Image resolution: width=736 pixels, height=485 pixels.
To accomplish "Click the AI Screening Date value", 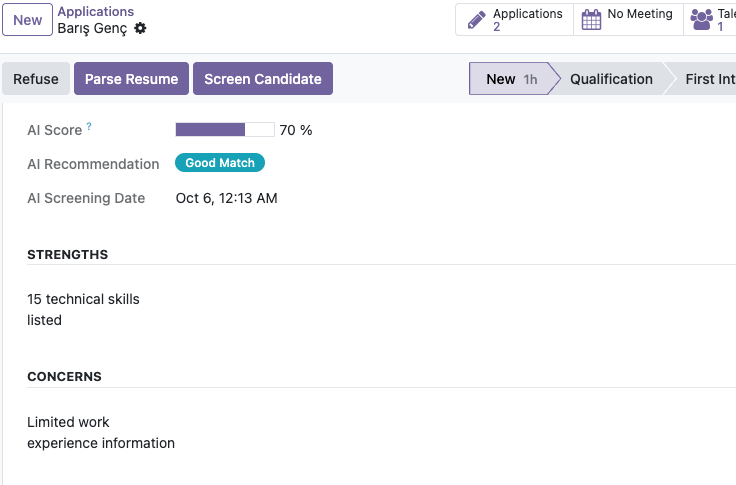I will click(x=226, y=198).
